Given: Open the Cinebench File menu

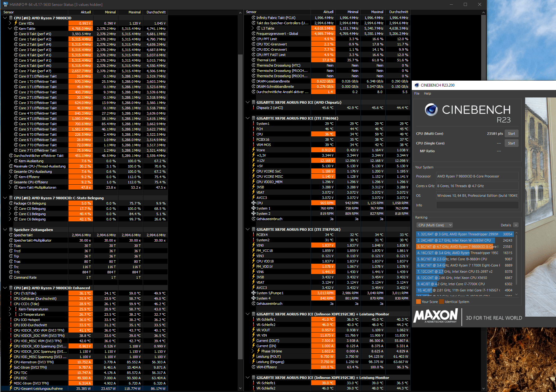Looking at the screenshot, I should point(417,93).
